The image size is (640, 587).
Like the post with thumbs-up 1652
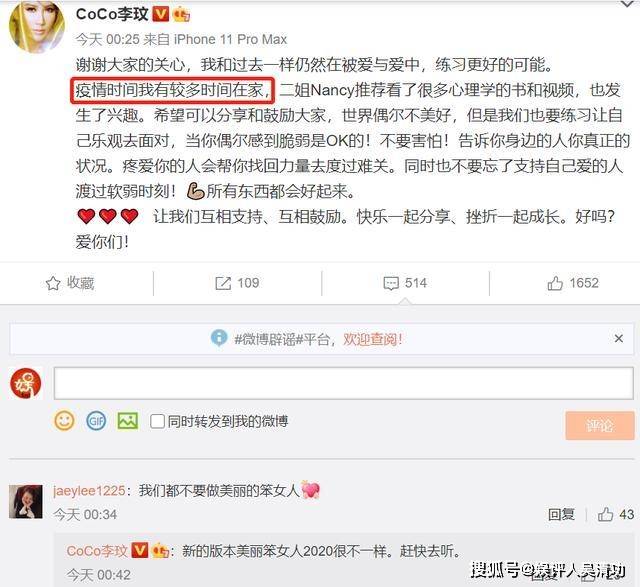pyautogui.click(x=555, y=283)
